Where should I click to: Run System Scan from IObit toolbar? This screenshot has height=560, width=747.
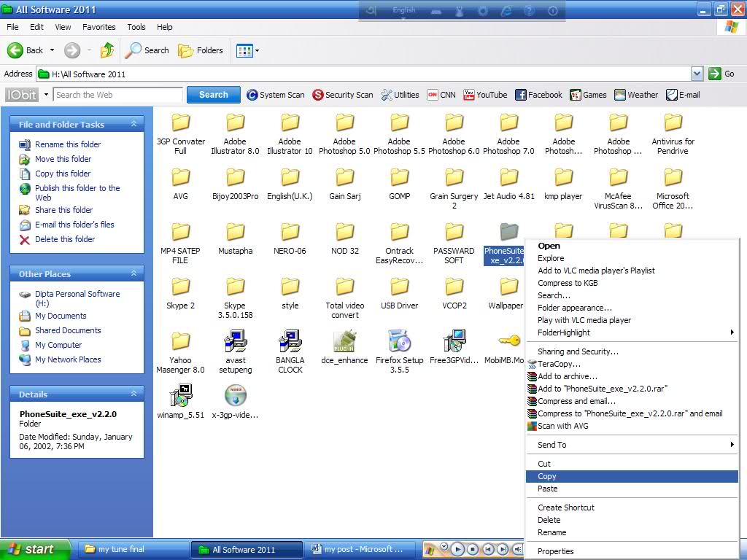(275, 95)
